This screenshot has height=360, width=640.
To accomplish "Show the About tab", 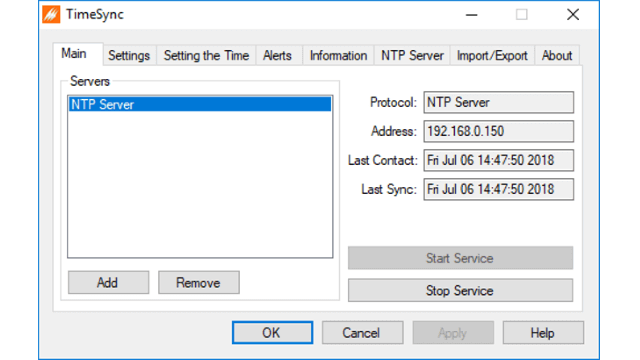I will click(x=557, y=56).
